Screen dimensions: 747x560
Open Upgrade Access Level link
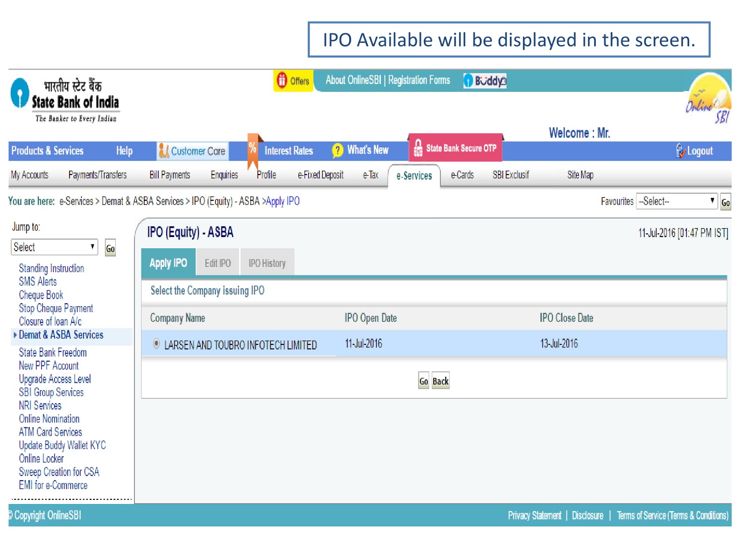(x=55, y=379)
